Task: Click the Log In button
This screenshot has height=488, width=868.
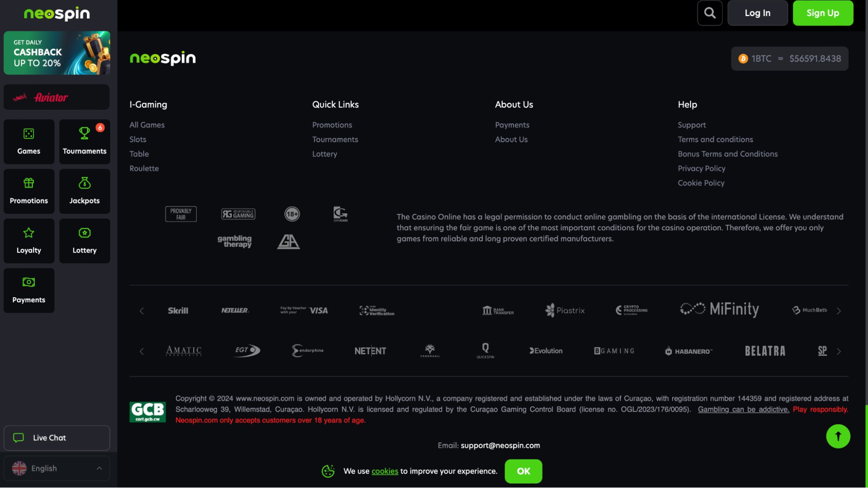Action: point(757,13)
